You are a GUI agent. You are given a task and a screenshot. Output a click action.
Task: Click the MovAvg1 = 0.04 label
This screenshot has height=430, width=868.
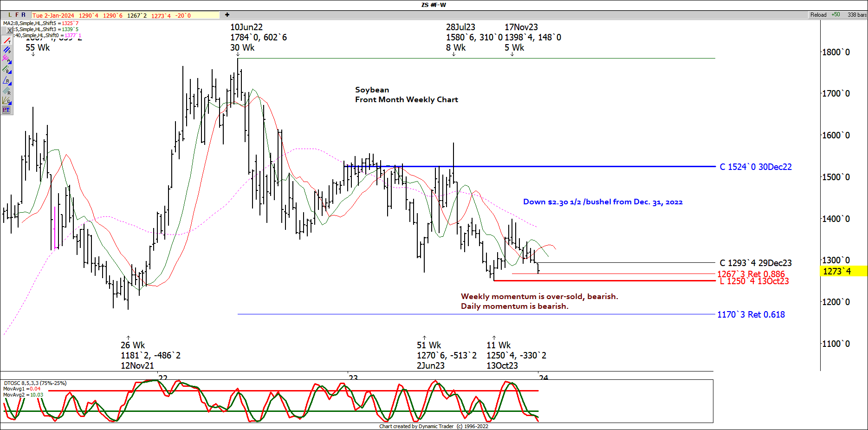pos(22,389)
